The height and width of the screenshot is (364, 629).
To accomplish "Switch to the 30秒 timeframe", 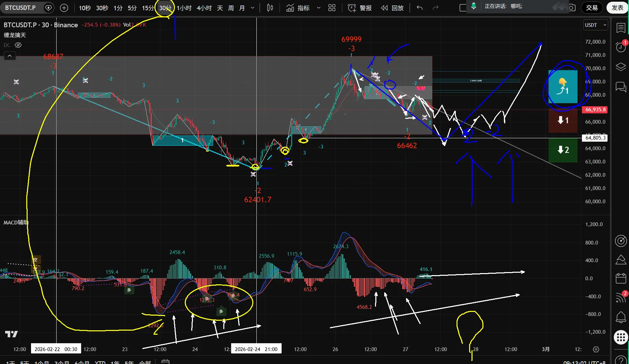I will point(102,8).
